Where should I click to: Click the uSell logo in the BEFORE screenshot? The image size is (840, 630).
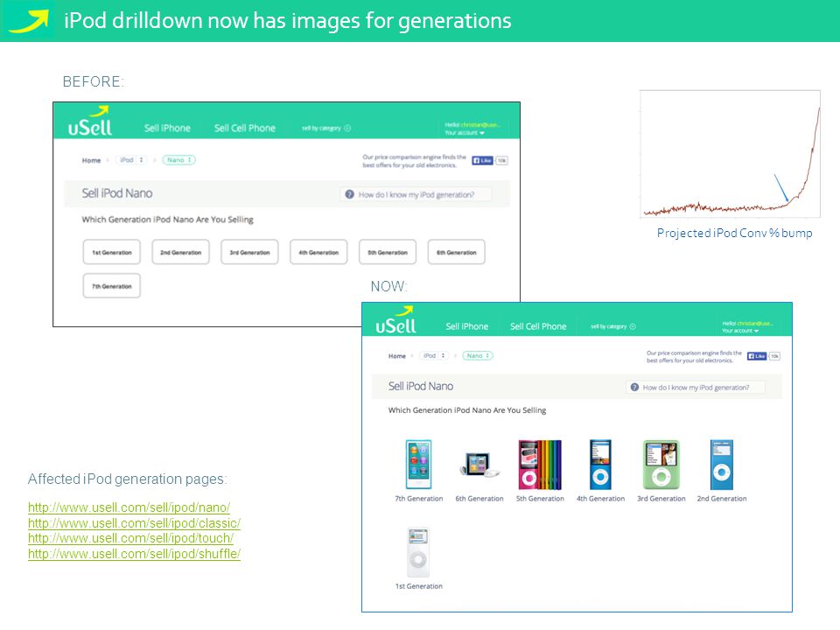pos(90,121)
